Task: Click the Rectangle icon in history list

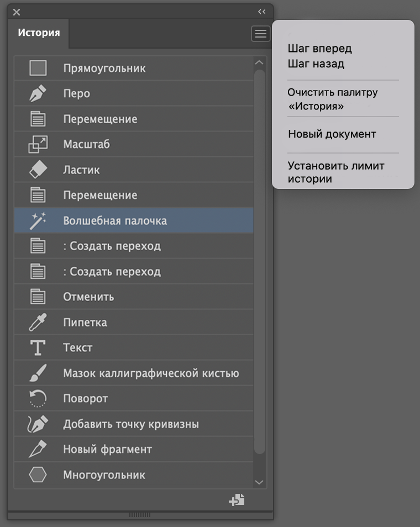Action: 38,68
